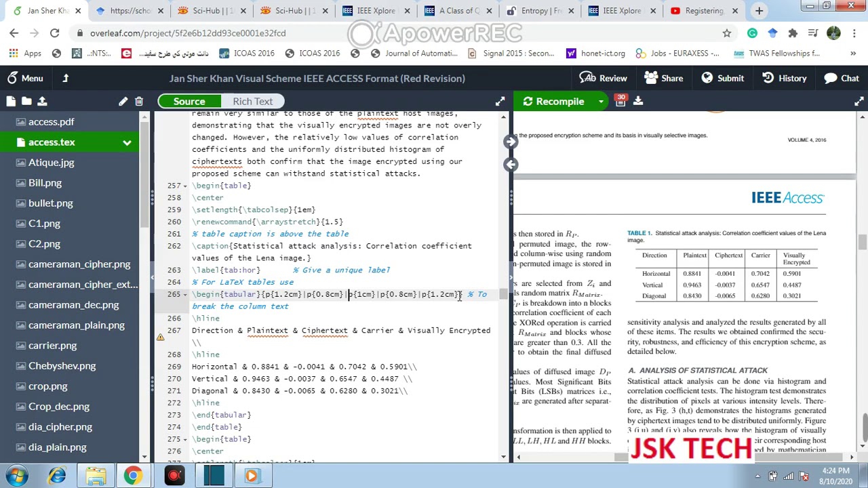The width and height of the screenshot is (868, 488).
Task: Open cameraman_cipher.png file
Action: pyautogui.click(x=79, y=264)
